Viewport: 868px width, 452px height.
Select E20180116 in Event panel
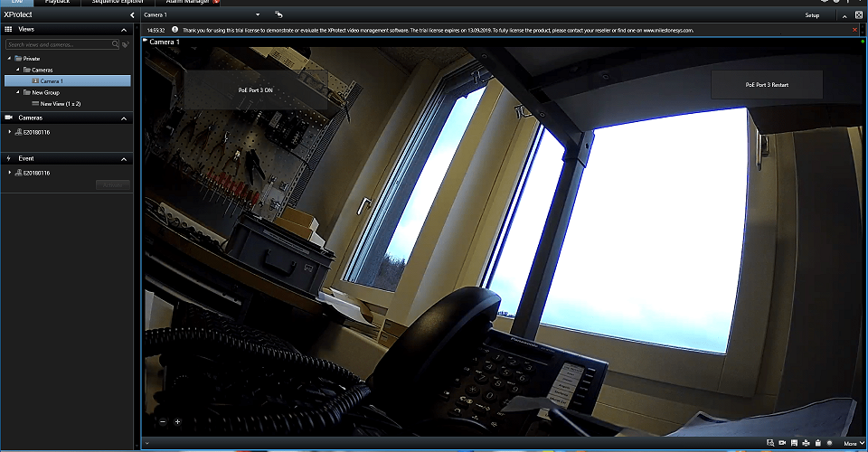pyautogui.click(x=33, y=173)
